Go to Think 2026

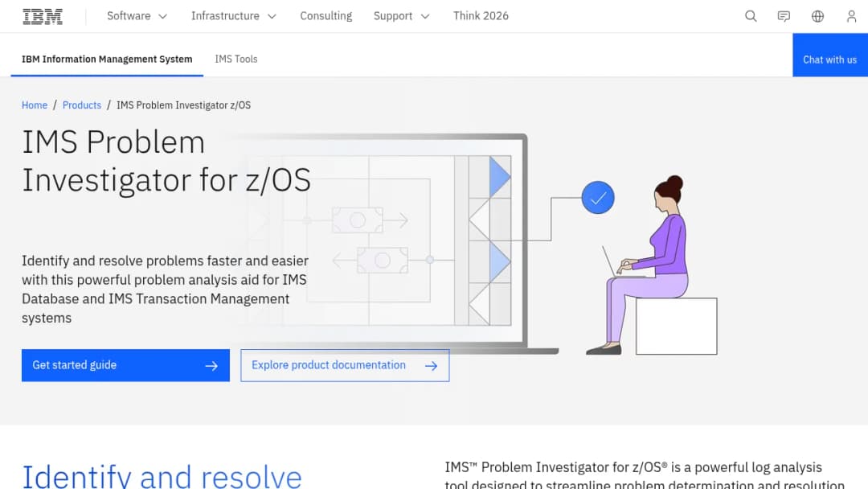tap(481, 16)
